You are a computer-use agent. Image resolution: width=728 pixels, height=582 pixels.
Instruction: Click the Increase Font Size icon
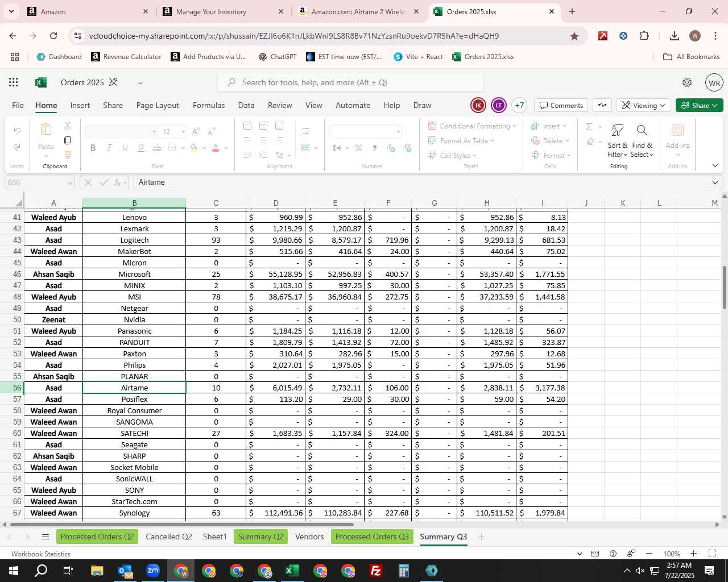point(196,131)
